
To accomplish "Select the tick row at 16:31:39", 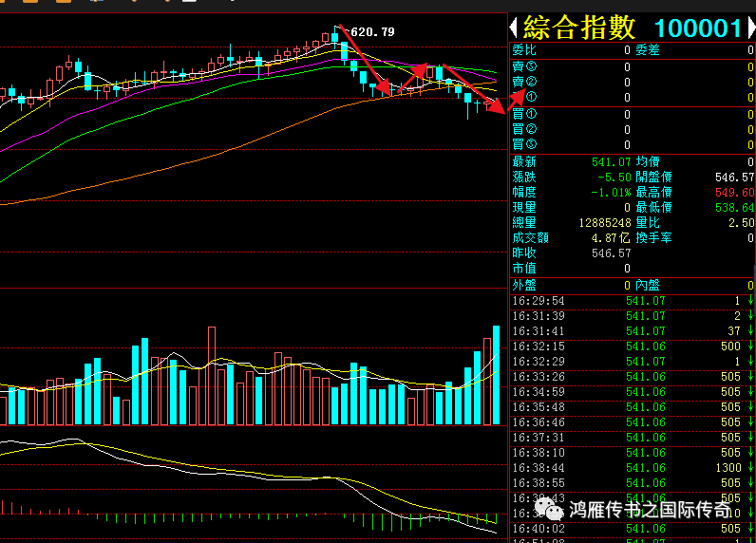I will [x=633, y=316].
